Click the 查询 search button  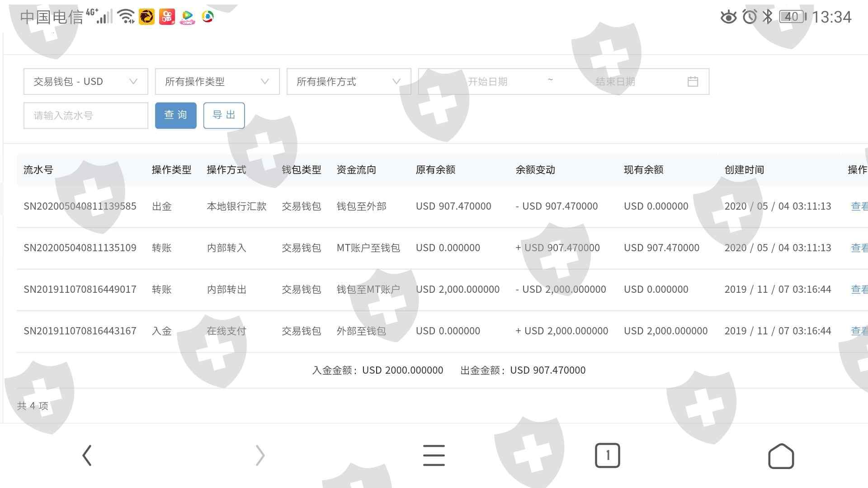click(x=175, y=115)
